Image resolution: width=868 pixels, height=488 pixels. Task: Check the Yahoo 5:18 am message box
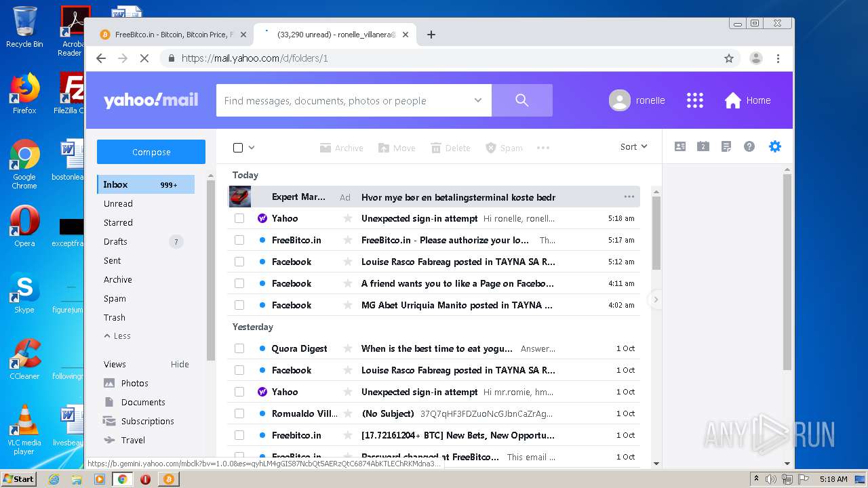239,218
